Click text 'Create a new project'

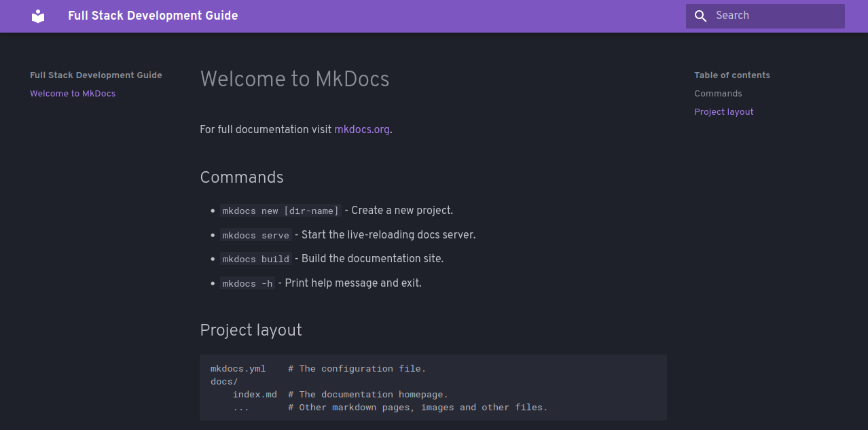(x=401, y=211)
